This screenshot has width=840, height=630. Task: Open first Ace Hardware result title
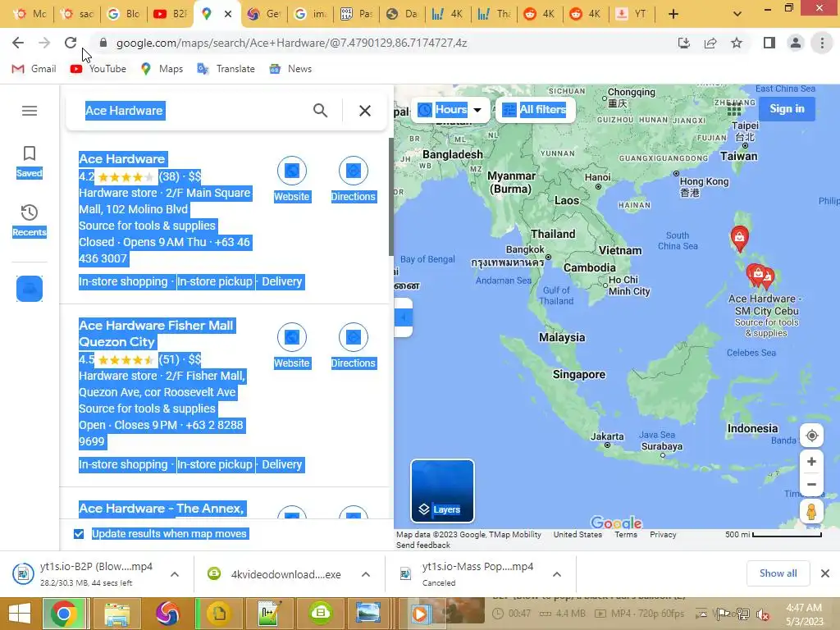click(x=122, y=158)
